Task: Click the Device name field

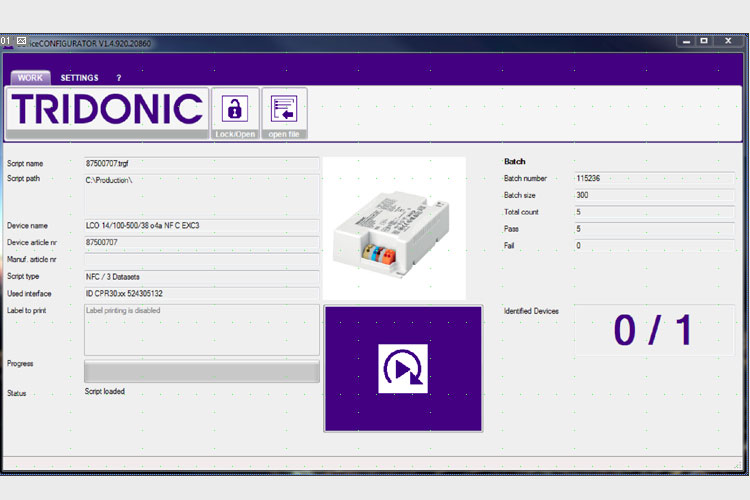Action: click(x=201, y=226)
